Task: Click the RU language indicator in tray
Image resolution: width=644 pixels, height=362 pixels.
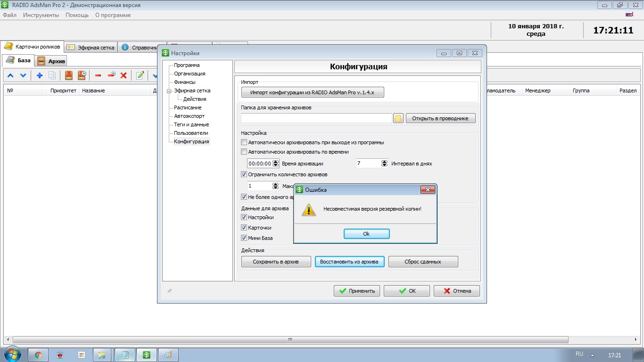Action: 579,354
